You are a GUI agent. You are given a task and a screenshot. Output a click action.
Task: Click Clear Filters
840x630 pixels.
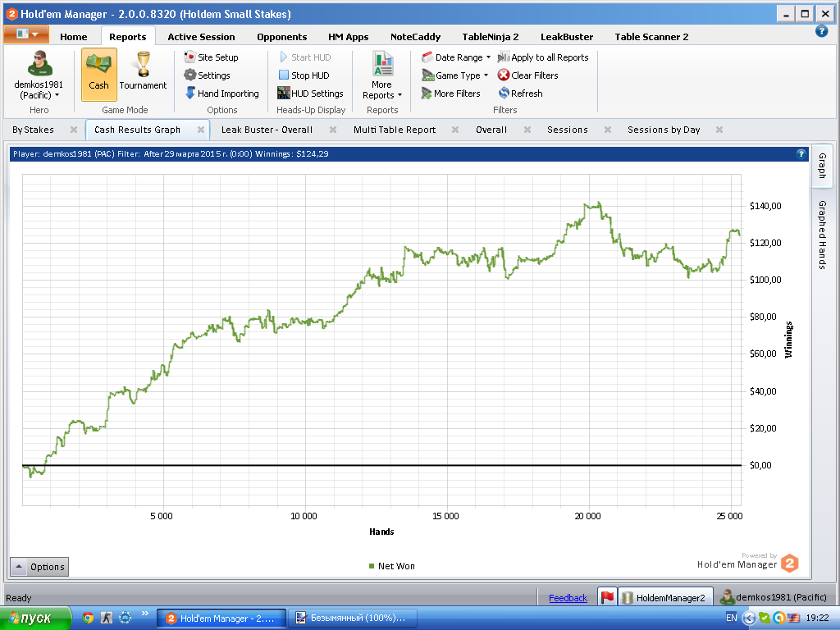point(528,75)
